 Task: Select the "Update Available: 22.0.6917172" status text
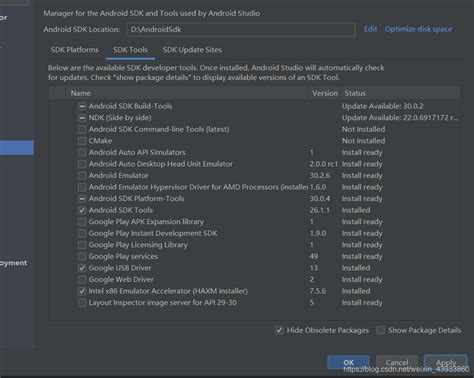tap(400, 118)
